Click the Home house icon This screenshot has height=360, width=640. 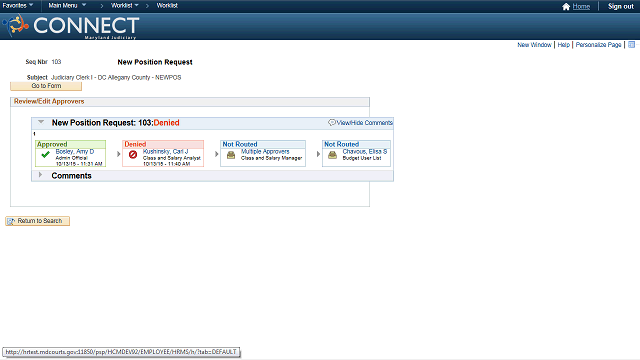tap(566, 7)
